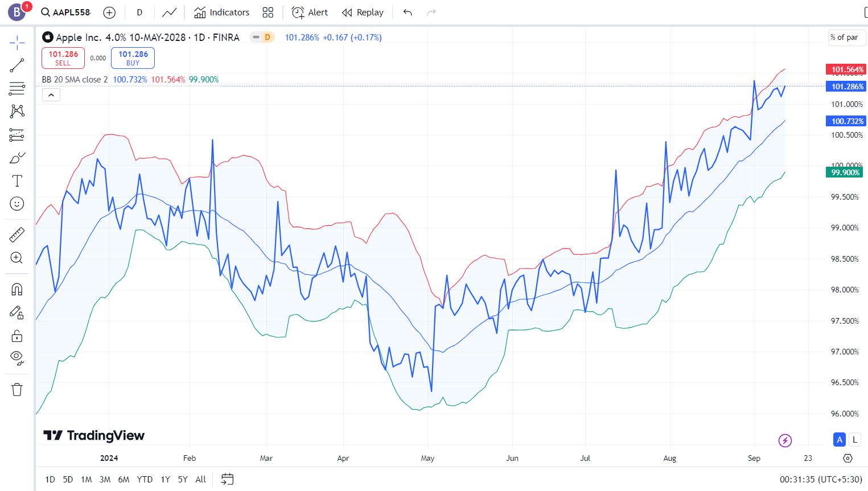Click the trash remove objects icon
Image resolution: width=868 pixels, height=491 pixels.
(17, 390)
